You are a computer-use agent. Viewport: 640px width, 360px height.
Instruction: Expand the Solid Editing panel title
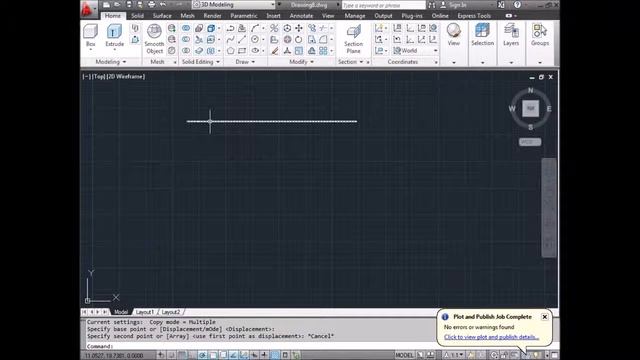(201, 62)
